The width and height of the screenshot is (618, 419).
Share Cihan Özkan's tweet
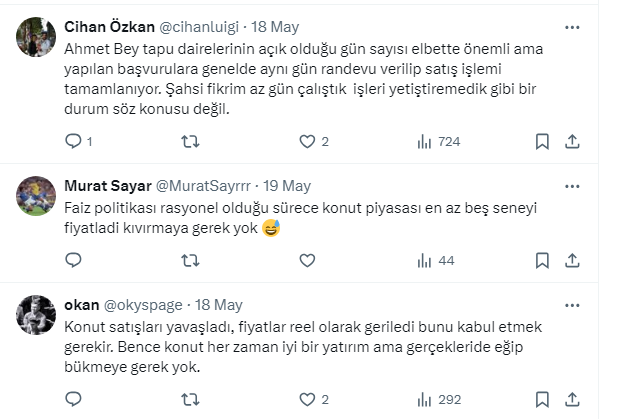coord(572,142)
